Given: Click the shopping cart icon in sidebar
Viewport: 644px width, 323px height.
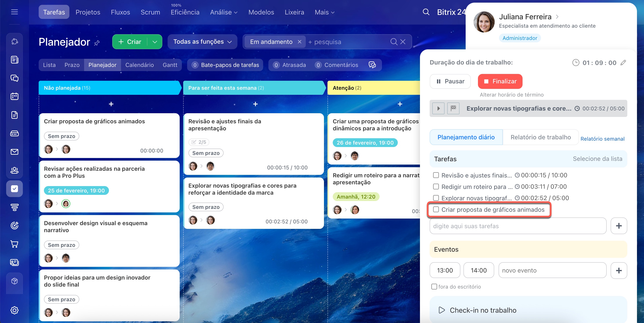Looking at the screenshot, I should (14, 244).
